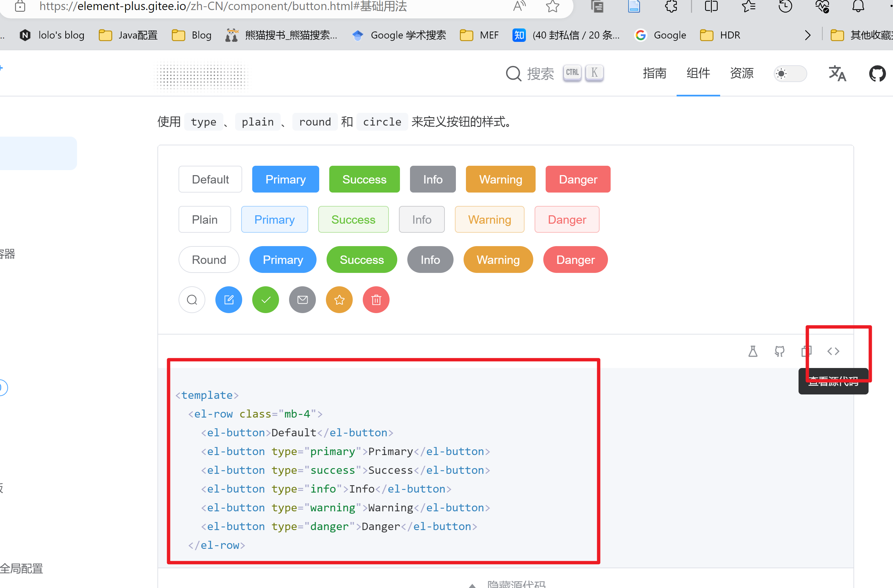Open the Zhihu 私信 bookmark
This screenshot has width=893, height=588.
point(566,35)
